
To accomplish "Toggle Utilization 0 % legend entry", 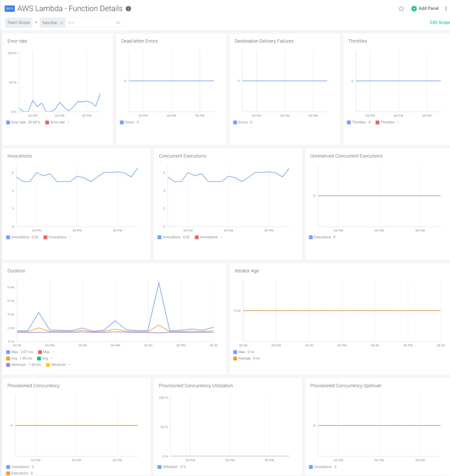I will (x=172, y=467).
